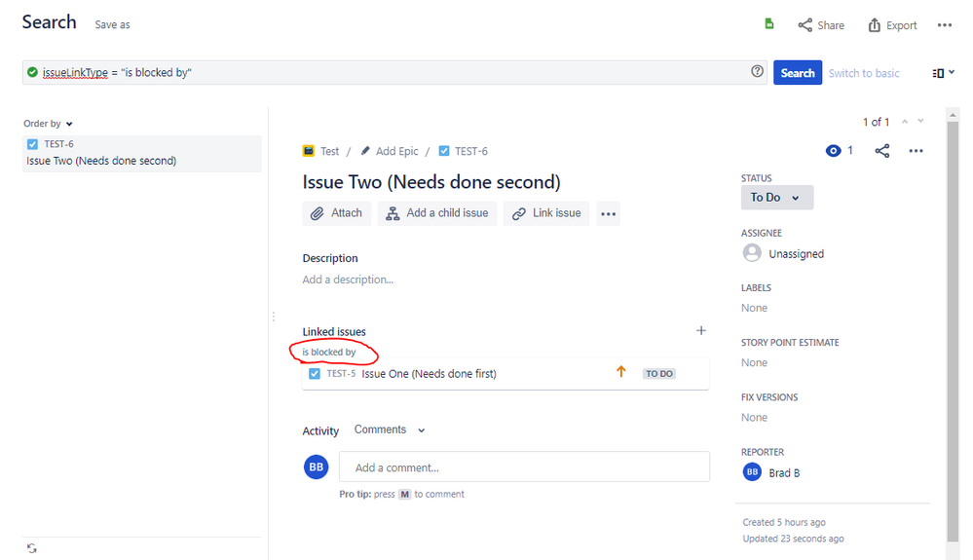Toggle the watch eye icon

(833, 151)
